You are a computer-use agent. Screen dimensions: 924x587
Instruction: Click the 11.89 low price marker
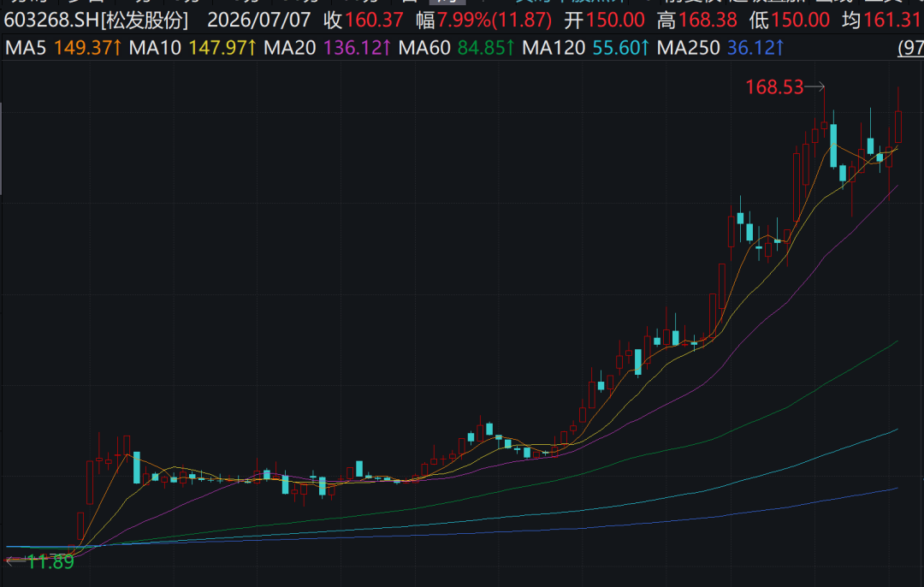click(50, 561)
